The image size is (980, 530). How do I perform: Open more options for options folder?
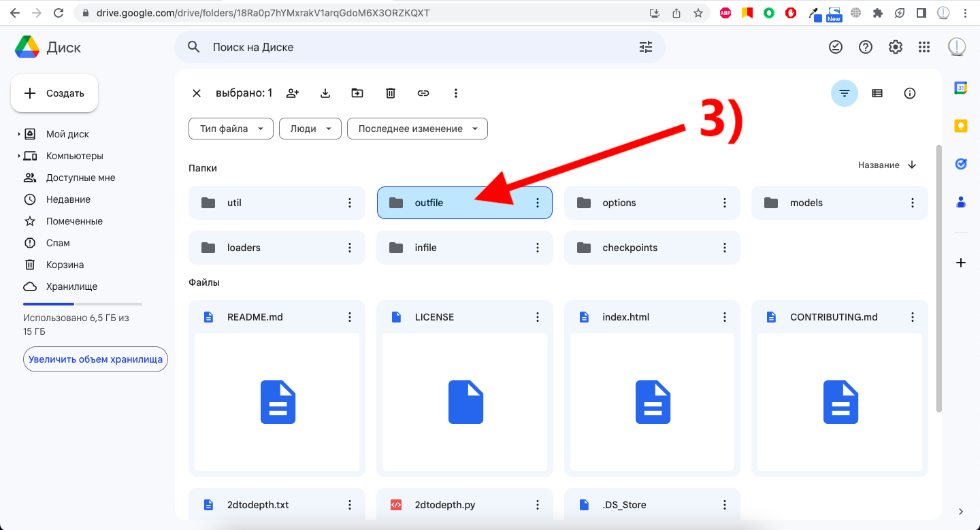pos(725,203)
